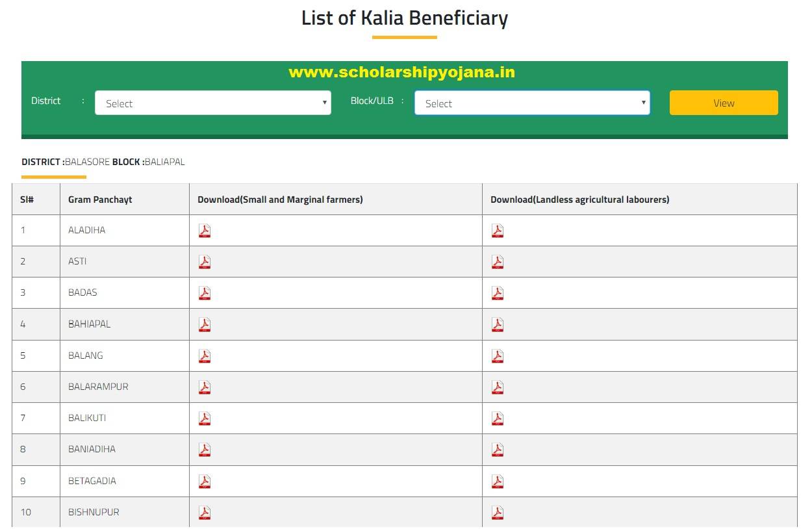
Task: Get BALARAMPUR landless agricultural labourers PDF
Action: point(498,387)
